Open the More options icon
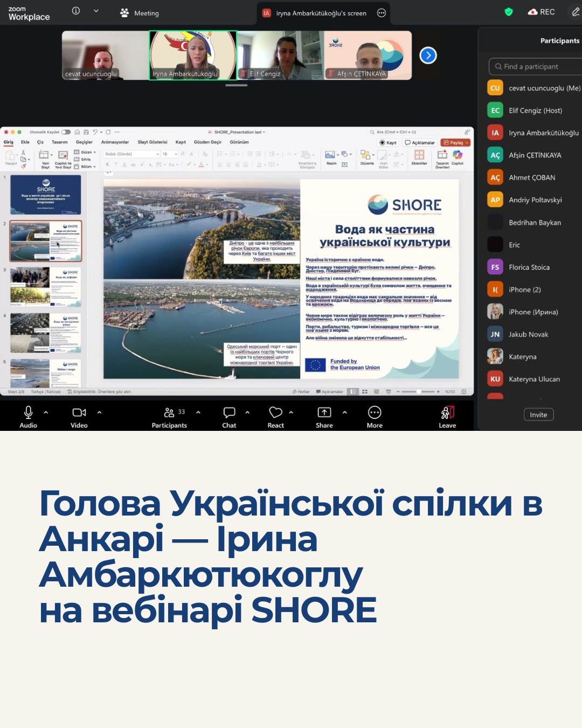This screenshot has width=582, height=728. click(375, 413)
